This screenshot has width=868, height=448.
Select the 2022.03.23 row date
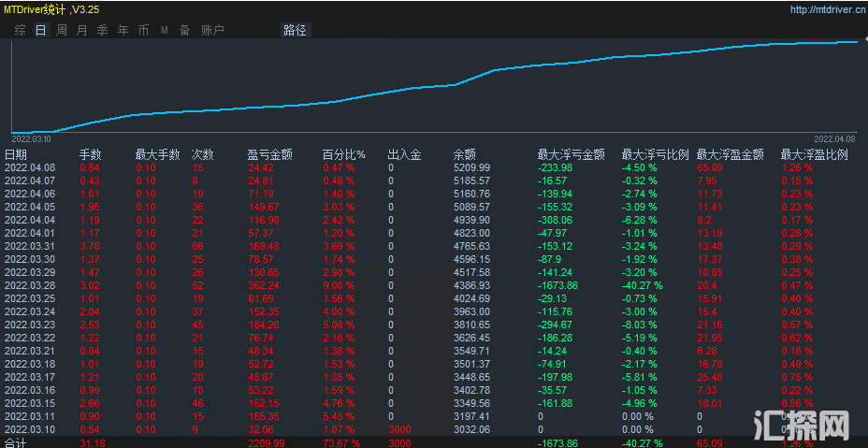click(30, 325)
